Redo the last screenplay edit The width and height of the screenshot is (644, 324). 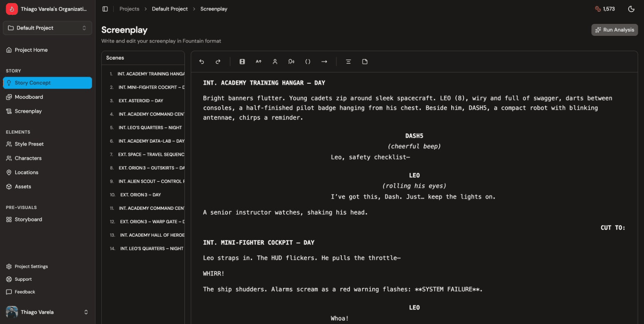(218, 61)
